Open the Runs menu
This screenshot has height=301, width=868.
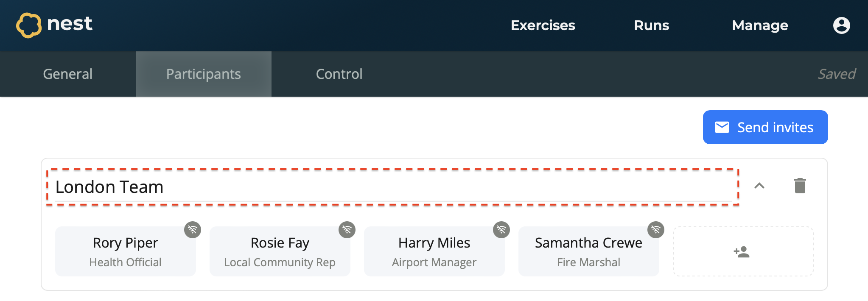coord(651,25)
